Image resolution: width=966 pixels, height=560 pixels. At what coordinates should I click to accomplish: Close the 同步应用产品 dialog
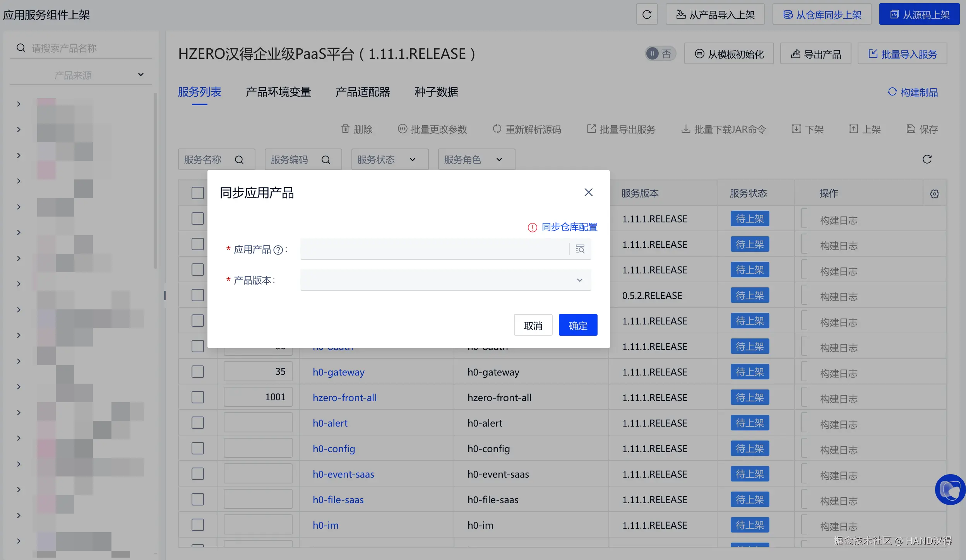point(588,192)
